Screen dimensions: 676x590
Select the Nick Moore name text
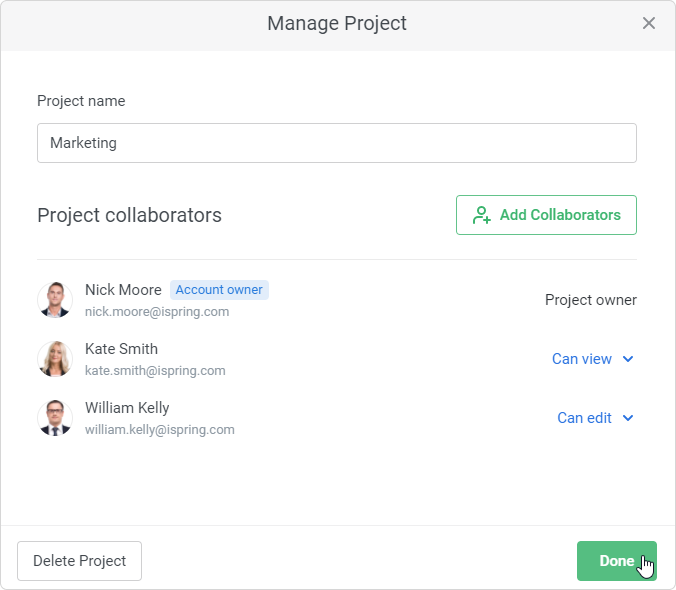tap(123, 290)
